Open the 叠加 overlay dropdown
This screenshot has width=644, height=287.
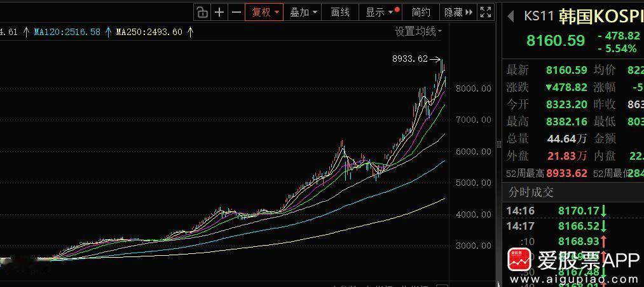[303, 12]
